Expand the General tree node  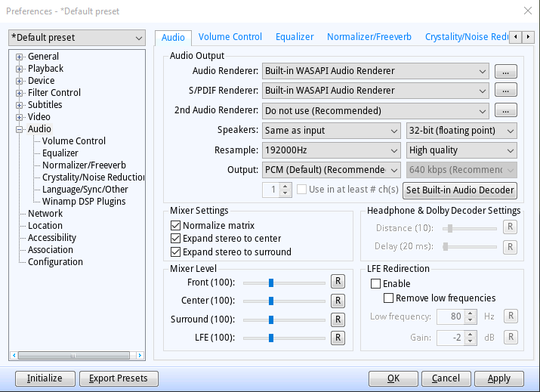[20, 57]
